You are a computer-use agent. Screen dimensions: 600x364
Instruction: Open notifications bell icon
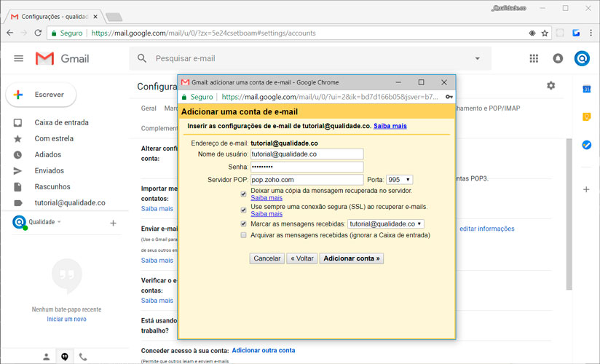(558, 58)
